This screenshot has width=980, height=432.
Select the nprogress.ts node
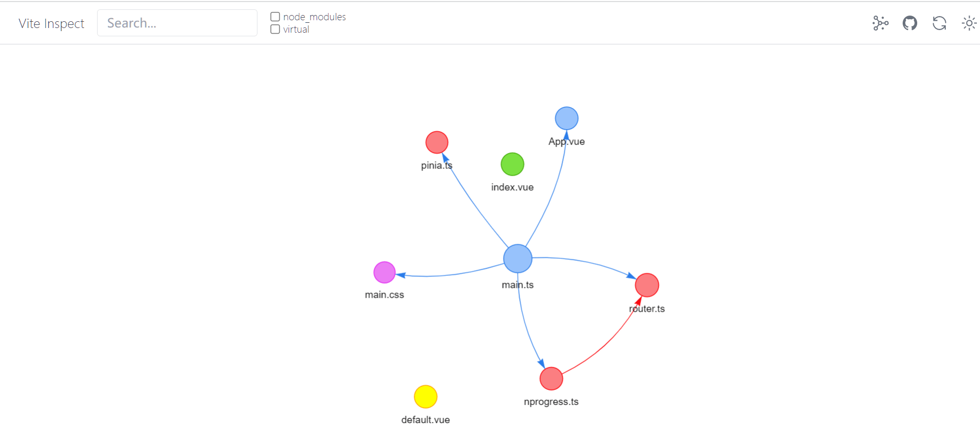point(551,379)
